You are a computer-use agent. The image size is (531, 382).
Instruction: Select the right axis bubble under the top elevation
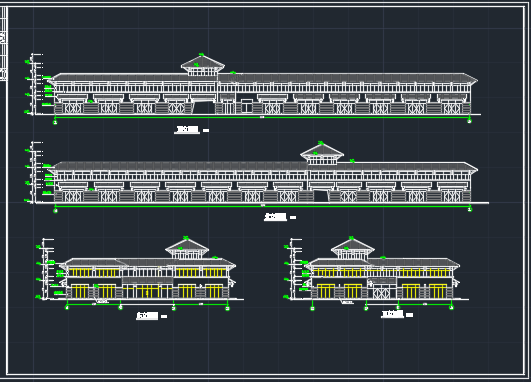(469, 121)
